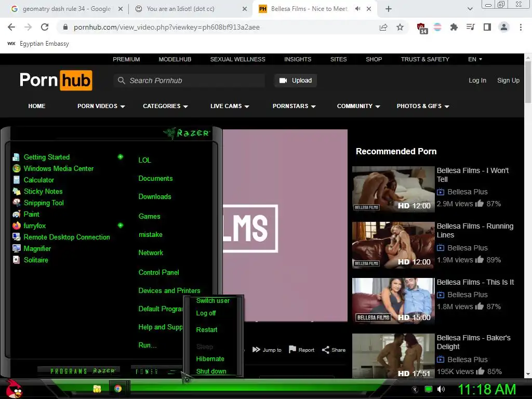Mute the Bellesa Films tab audio
532x399 pixels.
point(357,9)
